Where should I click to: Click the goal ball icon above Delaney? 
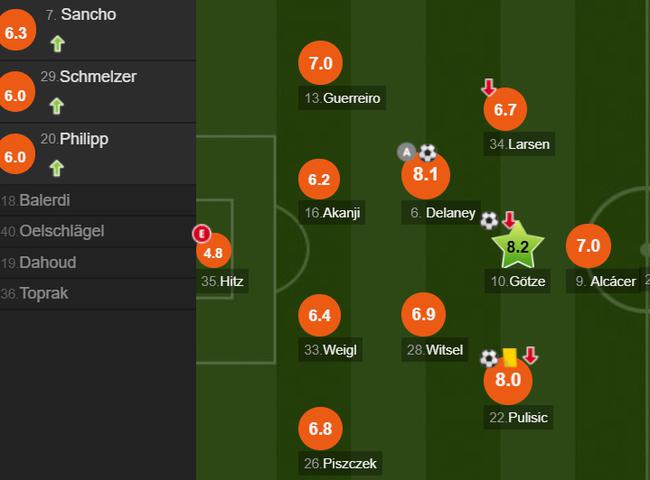click(x=427, y=153)
